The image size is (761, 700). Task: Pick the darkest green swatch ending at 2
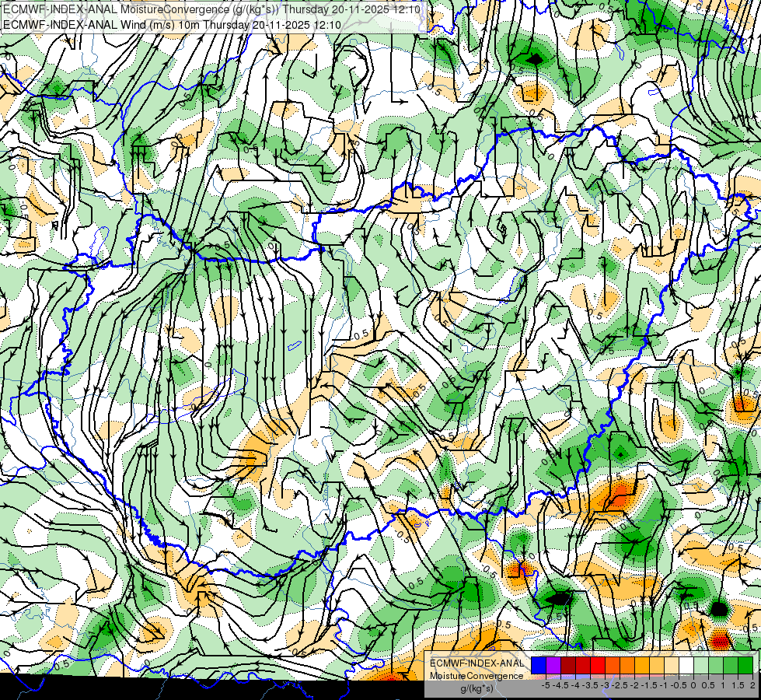(745, 666)
